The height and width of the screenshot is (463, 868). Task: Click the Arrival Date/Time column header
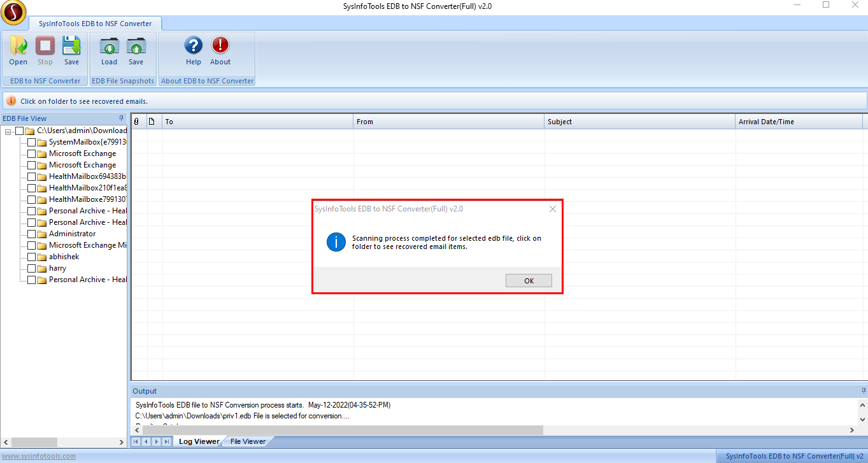click(x=799, y=122)
